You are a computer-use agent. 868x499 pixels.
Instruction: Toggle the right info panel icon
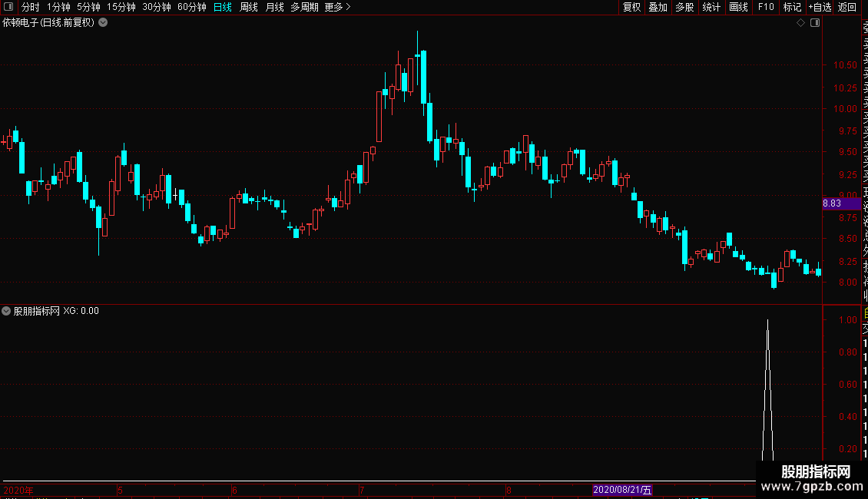(x=815, y=23)
